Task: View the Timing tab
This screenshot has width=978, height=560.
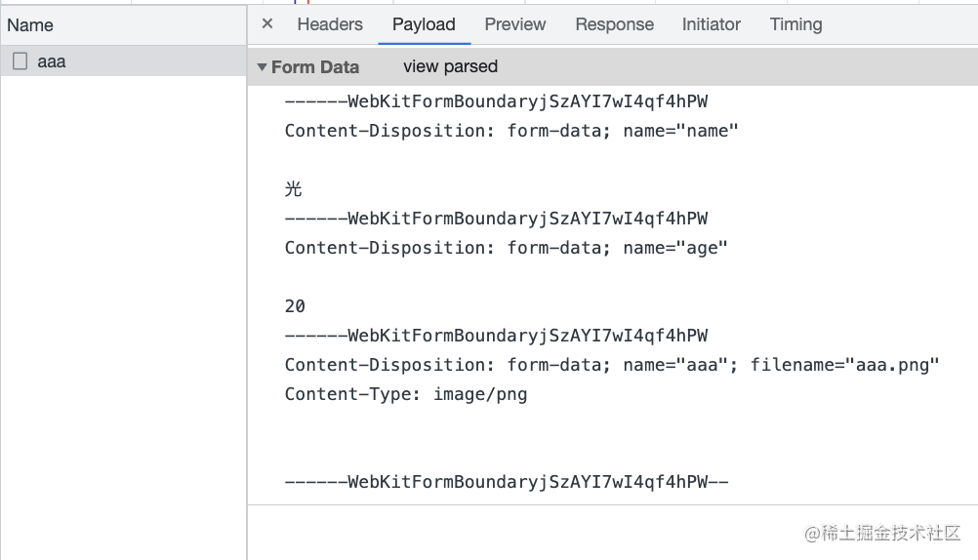Action: pos(795,24)
